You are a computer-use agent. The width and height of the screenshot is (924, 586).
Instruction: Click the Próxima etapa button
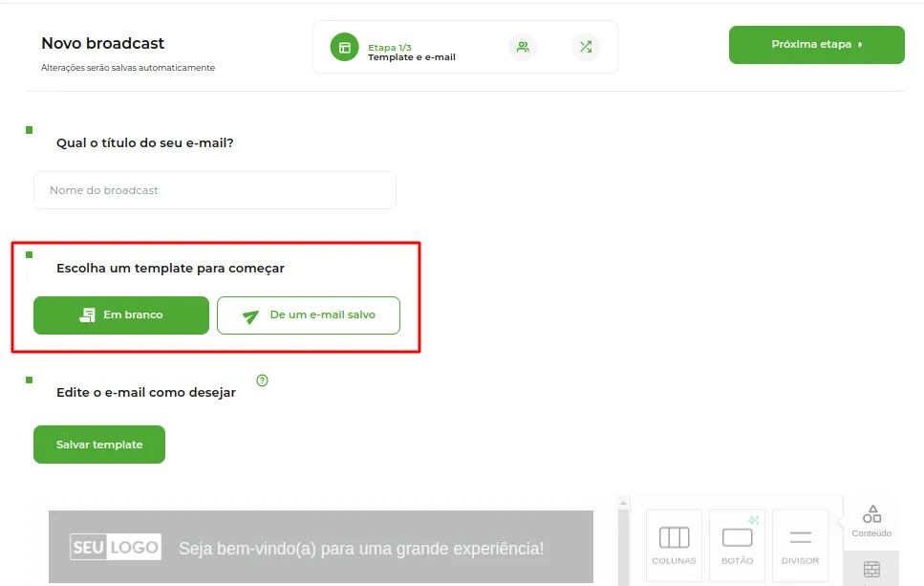pyautogui.click(x=816, y=45)
